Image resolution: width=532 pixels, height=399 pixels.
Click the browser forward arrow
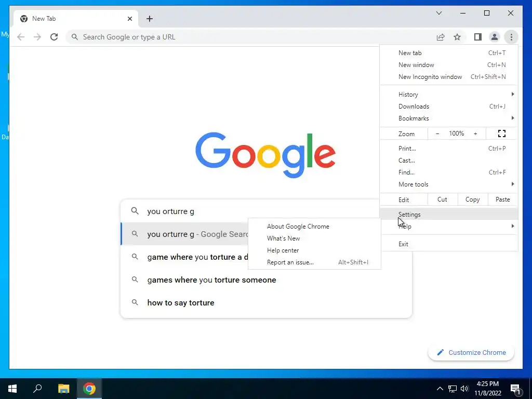pos(37,37)
